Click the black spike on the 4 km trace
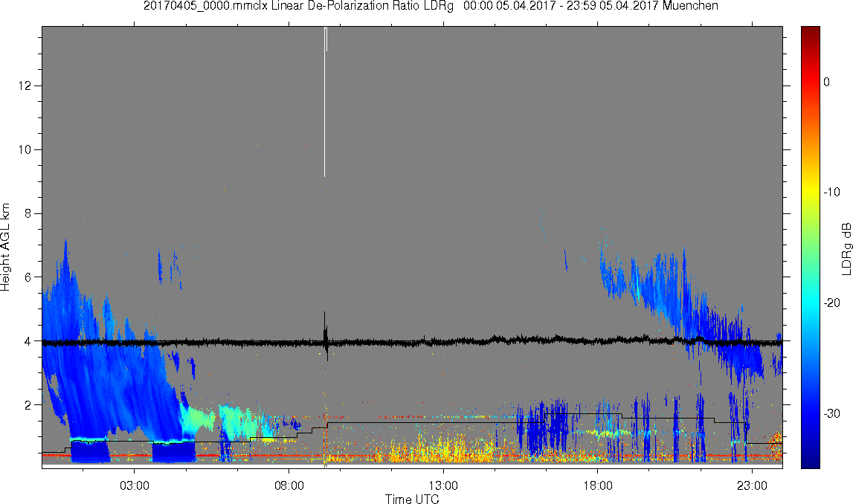Screen dimensions: 853x504 [325, 337]
